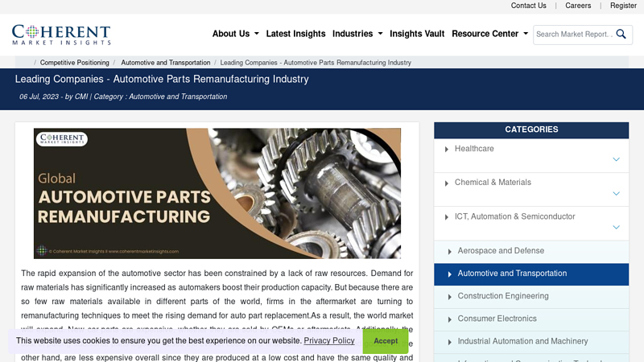Image resolution: width=644 pixels, height=362 pixels.
Task: Click the Automotive Parts Remanufacturing banner image
Action: (217, 193)
